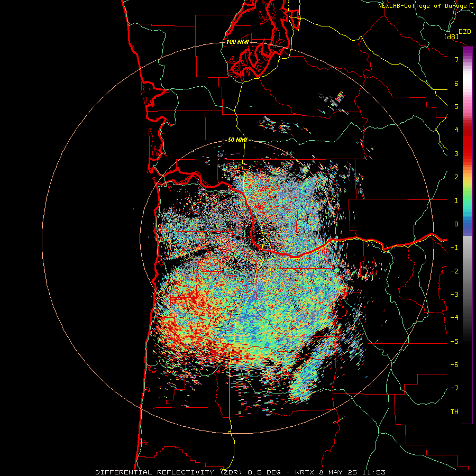Click the -5 value on the color scale

pyautogui.click(x=454, y=342)
